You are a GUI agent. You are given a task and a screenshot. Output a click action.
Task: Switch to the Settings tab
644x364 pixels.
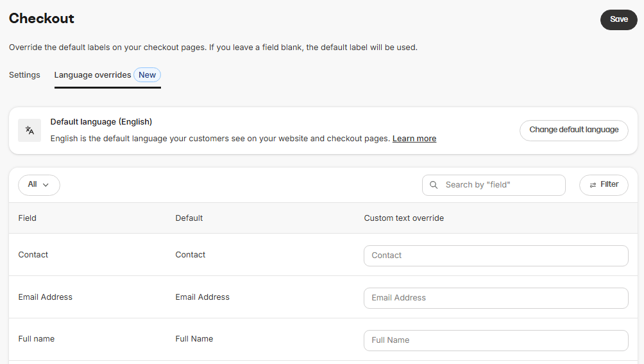coord(24,75)
